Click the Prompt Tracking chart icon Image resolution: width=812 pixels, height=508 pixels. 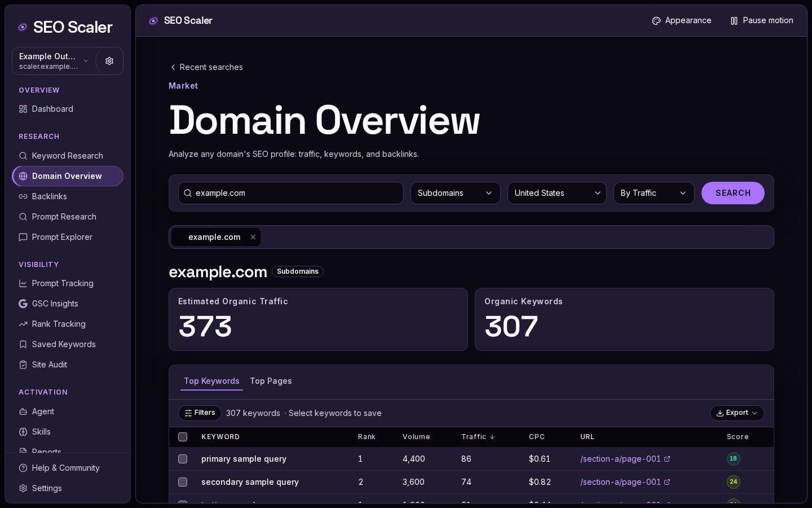[23, 283]
